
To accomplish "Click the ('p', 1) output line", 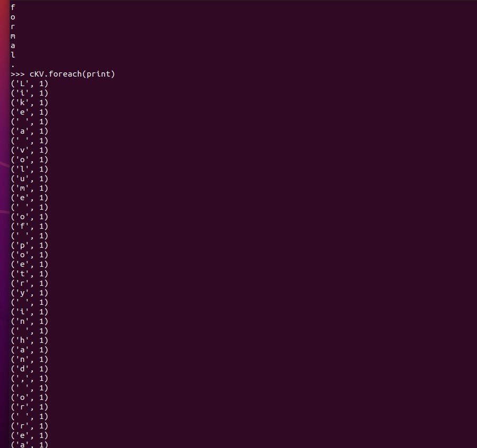I will click(29, 245).
